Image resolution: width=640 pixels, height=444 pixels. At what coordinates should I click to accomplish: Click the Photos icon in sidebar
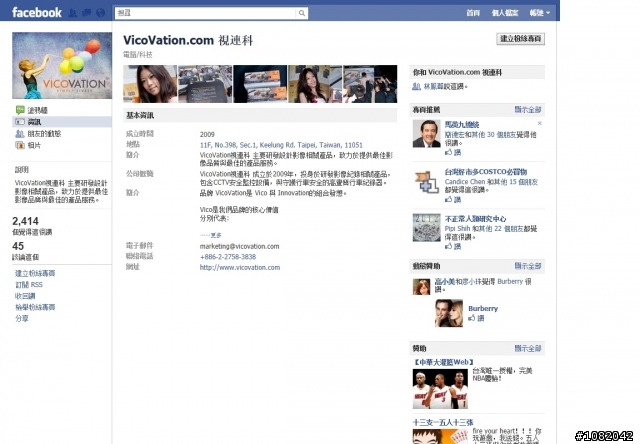click(x=20, y=145)
